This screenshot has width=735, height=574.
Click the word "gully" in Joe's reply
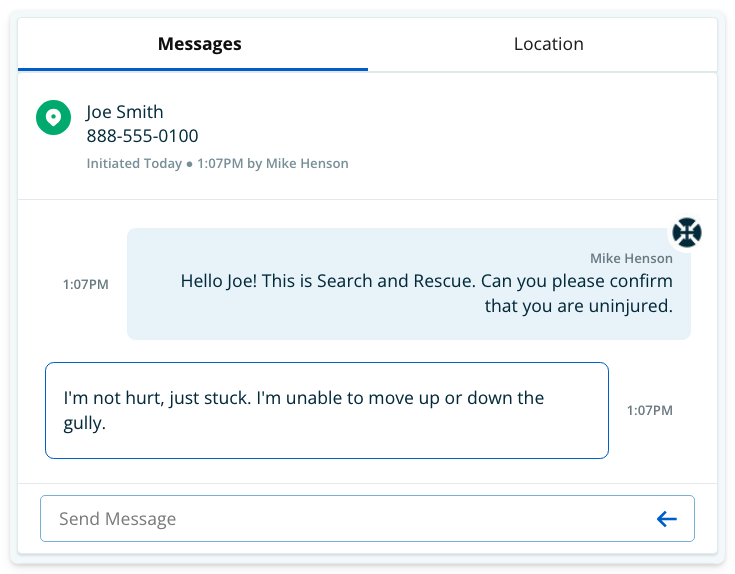click(x=82, y=424)
